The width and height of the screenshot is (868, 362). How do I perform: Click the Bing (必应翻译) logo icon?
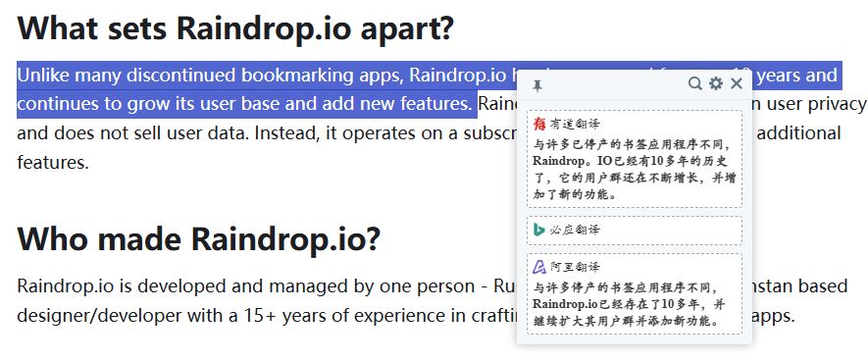click(x=539, y=230)
